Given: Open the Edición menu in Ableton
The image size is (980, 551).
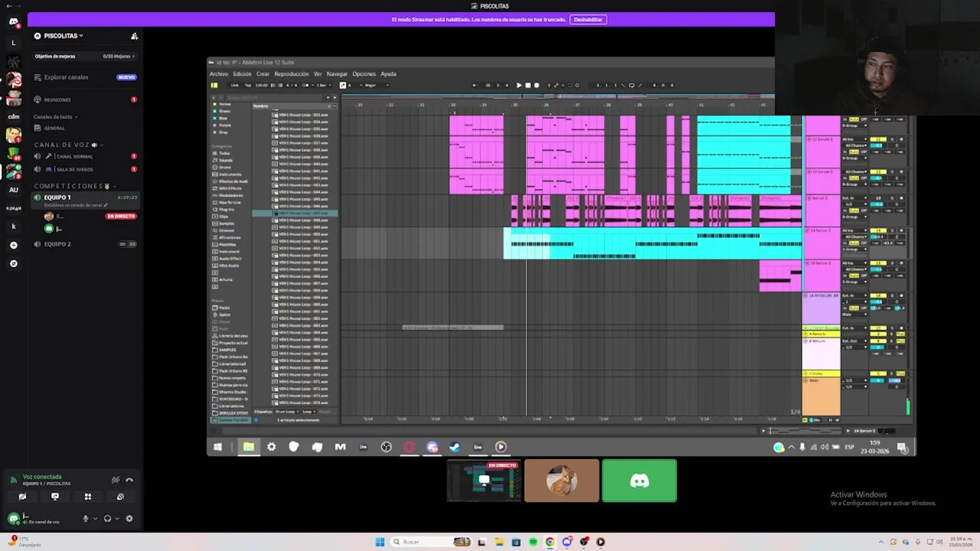Looking at the screenshot, I should point(242,74).
